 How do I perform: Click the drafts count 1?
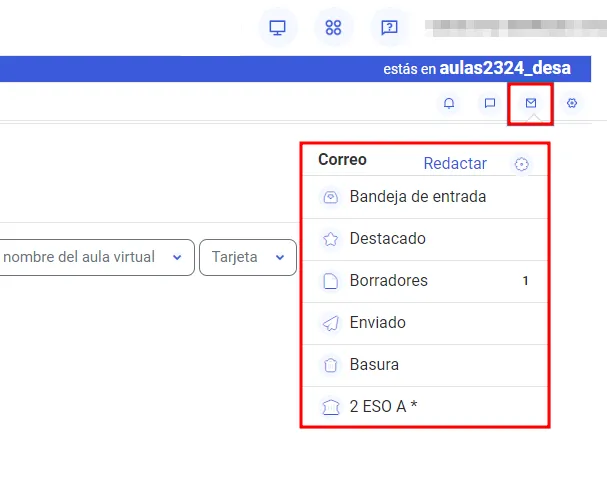click(x=525, y=281)
